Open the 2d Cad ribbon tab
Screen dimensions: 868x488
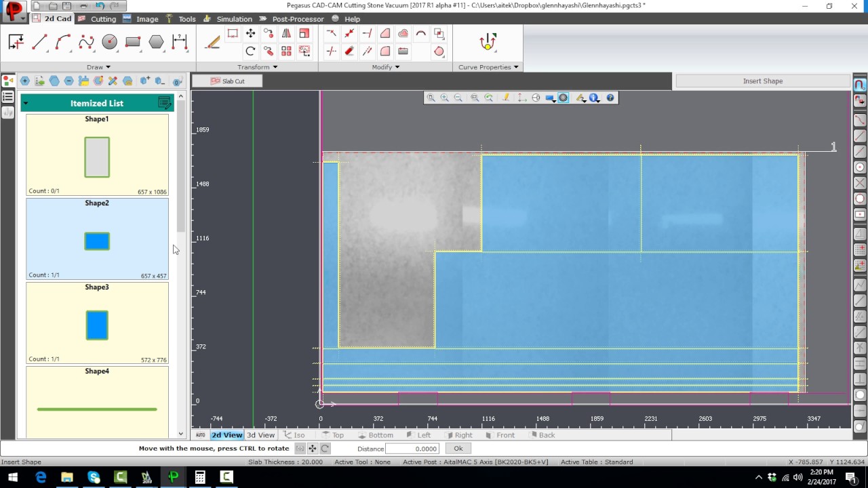(54, 19)
